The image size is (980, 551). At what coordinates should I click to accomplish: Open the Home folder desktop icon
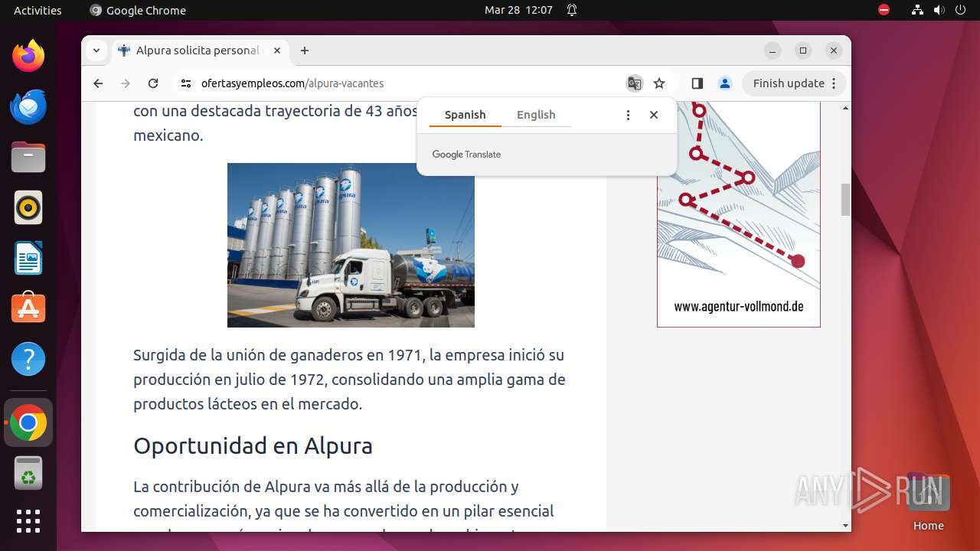[x=928, y=504]
